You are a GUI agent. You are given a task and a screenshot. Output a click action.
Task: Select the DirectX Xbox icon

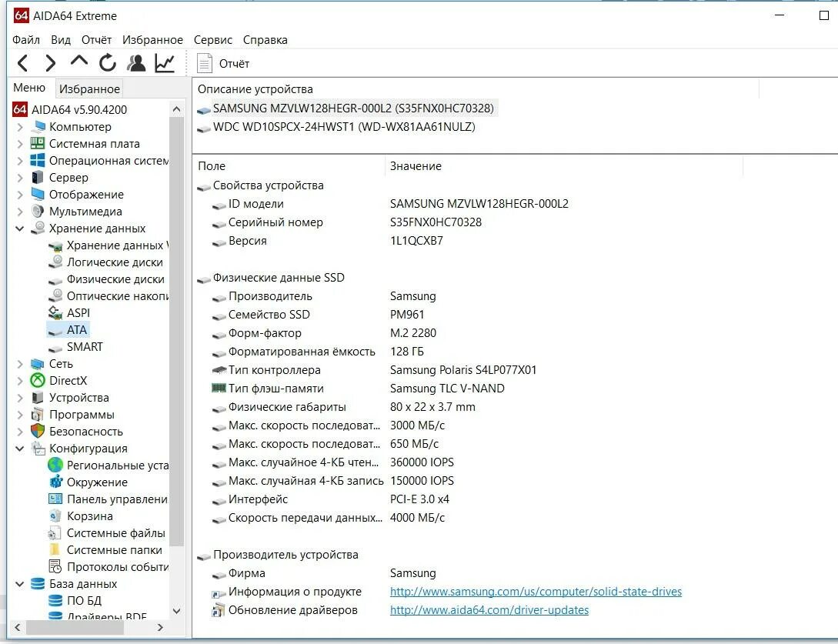coord(38,381)
